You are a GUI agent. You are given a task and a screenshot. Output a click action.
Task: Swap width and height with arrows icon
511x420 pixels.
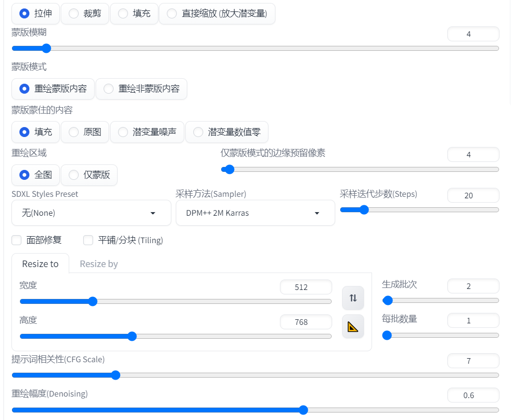click(x=353, y=298)
